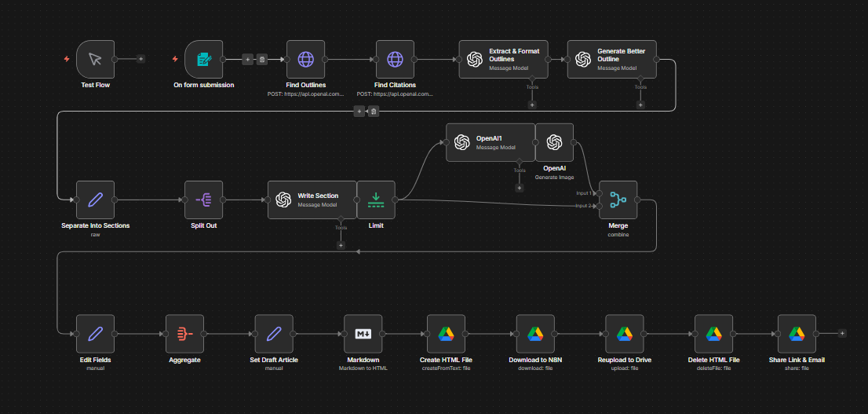Select the OpenAI Generate Image node

click(x=554, y=142)
